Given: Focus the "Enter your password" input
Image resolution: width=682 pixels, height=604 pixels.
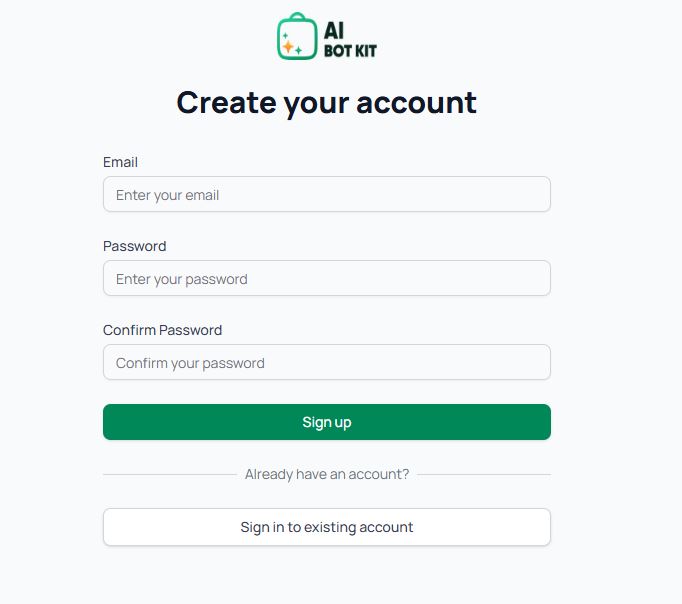Looking at the screenshot, I should (x=327, y=278).
